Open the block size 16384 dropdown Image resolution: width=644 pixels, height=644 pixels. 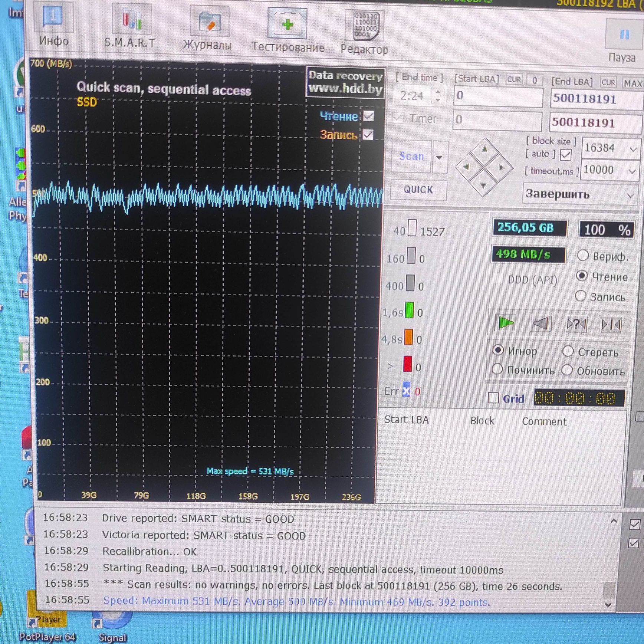633,149
